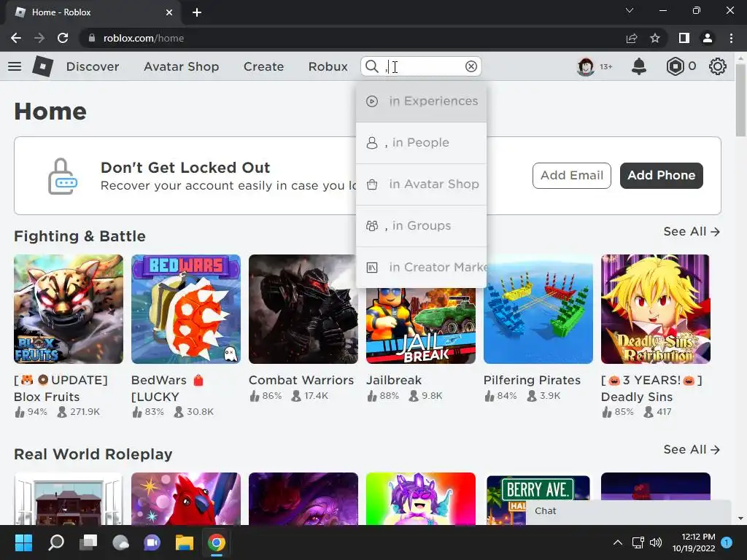The width and height of the screenshot is (747, 560).
Task: Open the Jailbreak game thumbnail
Action: 421,326
